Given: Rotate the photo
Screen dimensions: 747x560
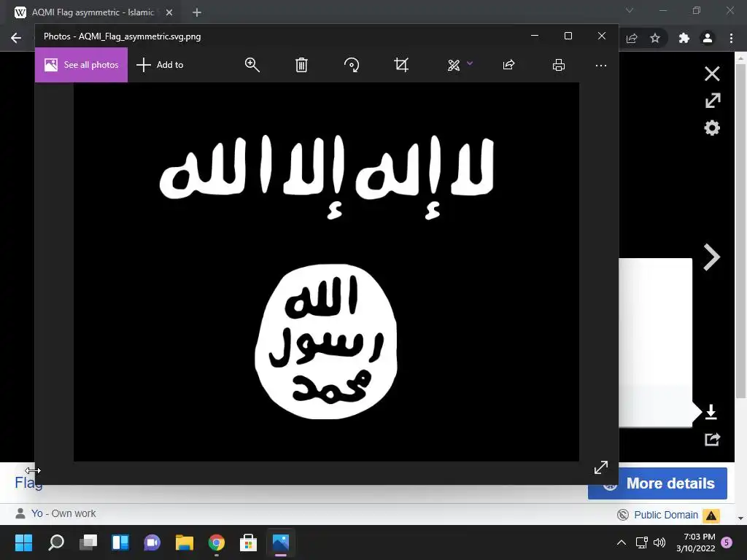Looking at the screenshot, I should (352, 65).
